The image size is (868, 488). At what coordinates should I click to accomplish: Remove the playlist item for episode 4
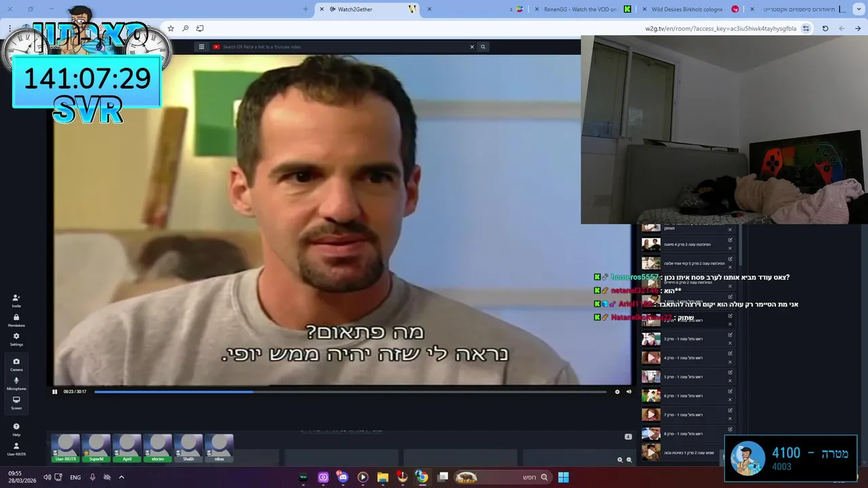click(730, 361)
